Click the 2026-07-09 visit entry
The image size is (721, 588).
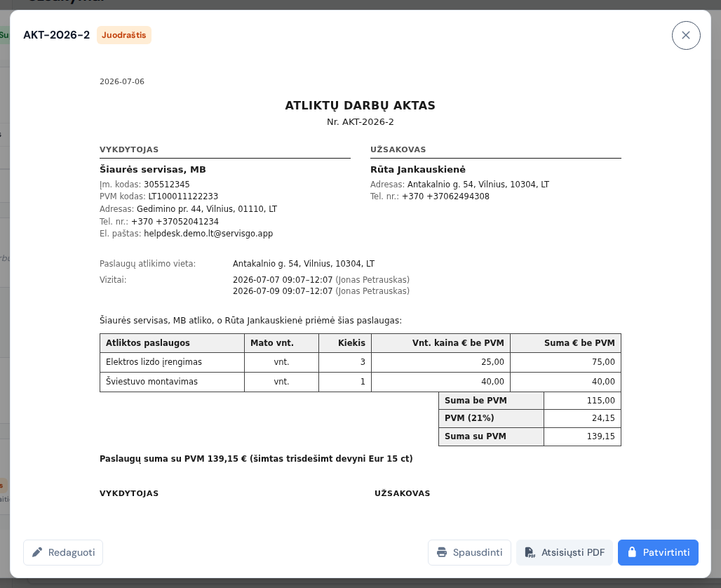pos(321,290)
